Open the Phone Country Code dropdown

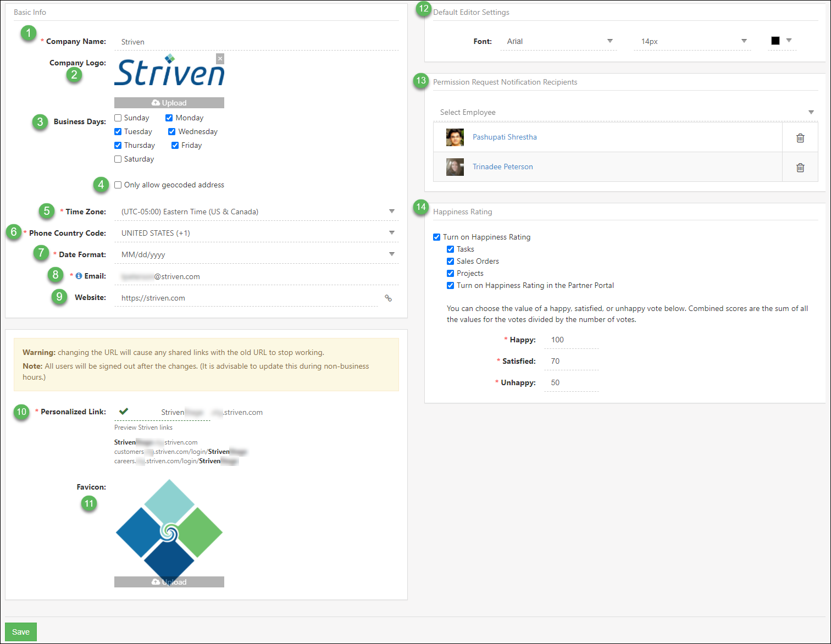click(x=257, y=233)
